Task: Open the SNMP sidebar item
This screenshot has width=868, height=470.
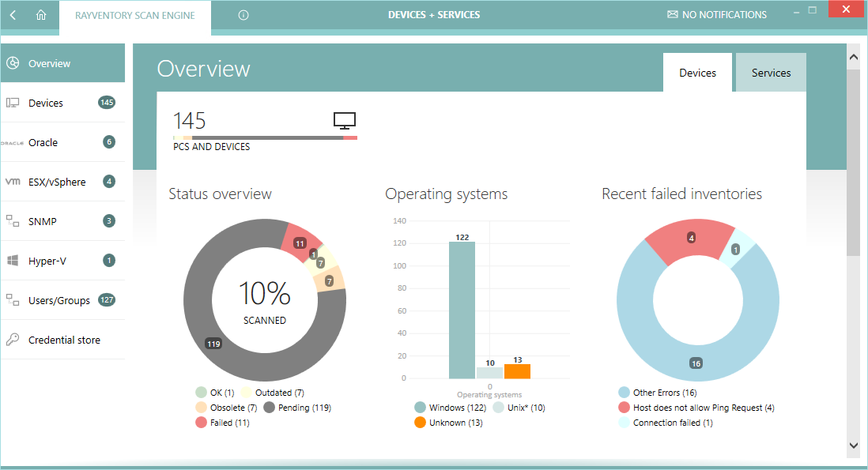Action: click(x=43, y=221)
